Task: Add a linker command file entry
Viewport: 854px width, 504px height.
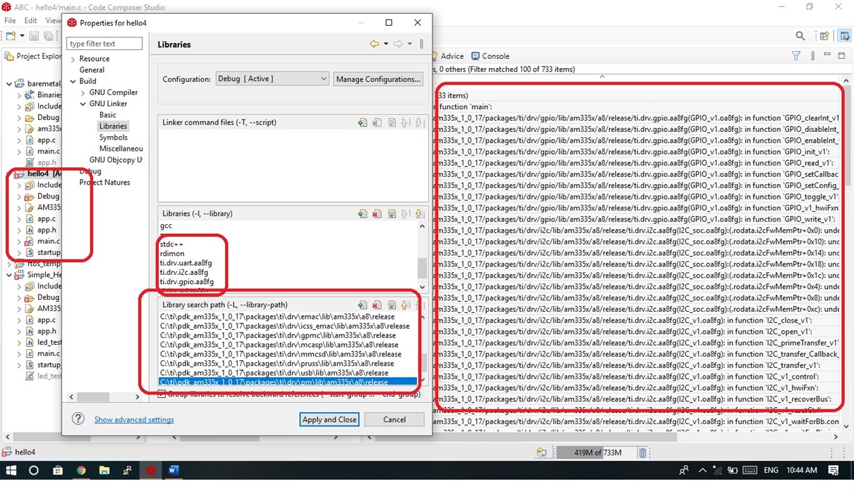Action: tap(362, 123)
